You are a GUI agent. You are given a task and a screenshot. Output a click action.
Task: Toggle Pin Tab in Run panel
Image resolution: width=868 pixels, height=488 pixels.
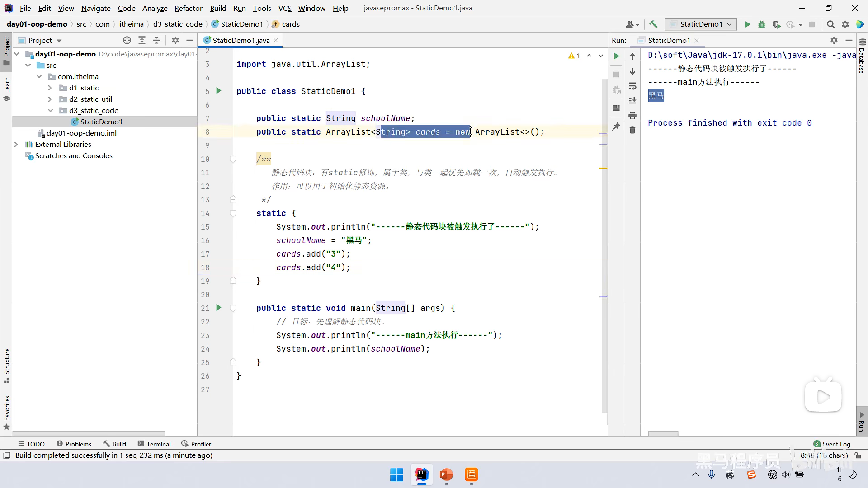[616, 127]
